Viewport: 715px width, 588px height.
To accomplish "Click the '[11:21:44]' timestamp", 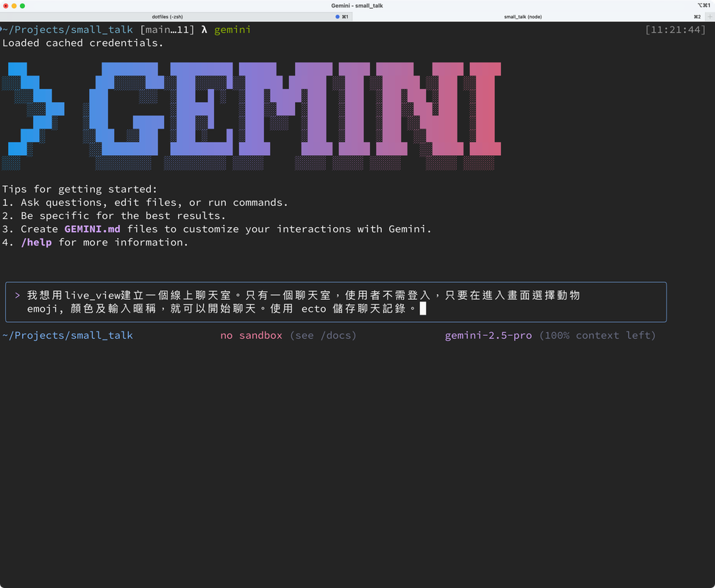I will pyautogui.click(x=675, y=30).
